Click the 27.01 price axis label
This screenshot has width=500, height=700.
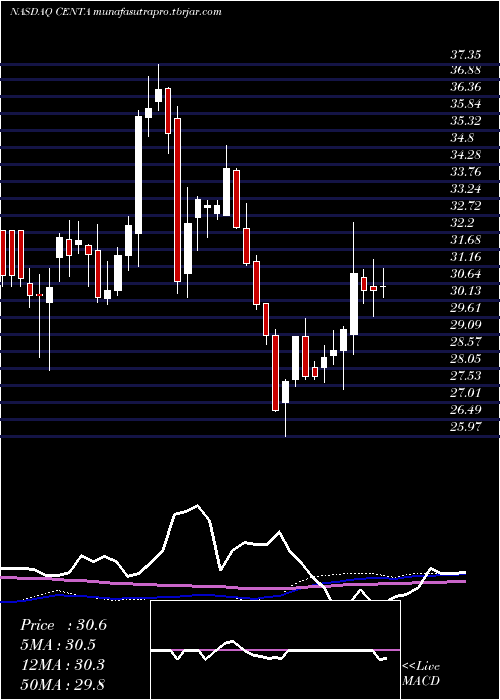(466, 393)
